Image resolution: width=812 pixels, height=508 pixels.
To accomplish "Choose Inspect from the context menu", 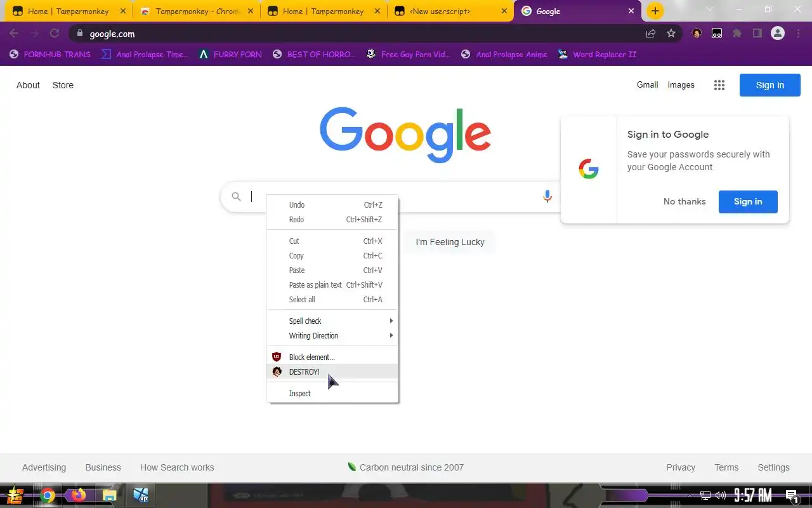I will coord(332,394).
